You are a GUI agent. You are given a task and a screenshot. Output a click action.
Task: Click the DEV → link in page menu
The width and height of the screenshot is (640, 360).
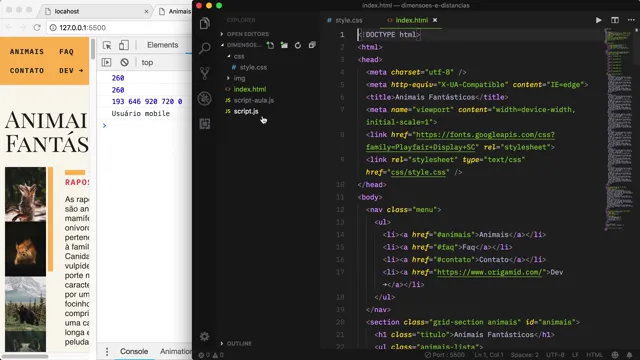71,71
